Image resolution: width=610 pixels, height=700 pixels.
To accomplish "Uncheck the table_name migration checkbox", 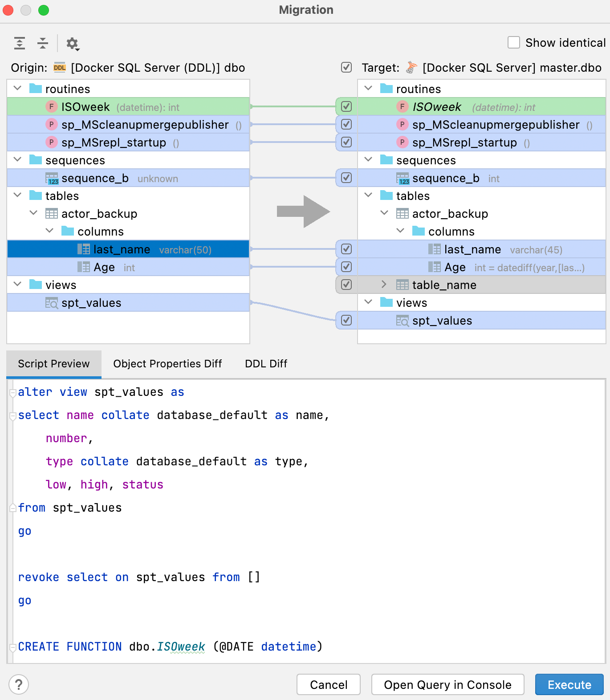I will click(346, 285).
